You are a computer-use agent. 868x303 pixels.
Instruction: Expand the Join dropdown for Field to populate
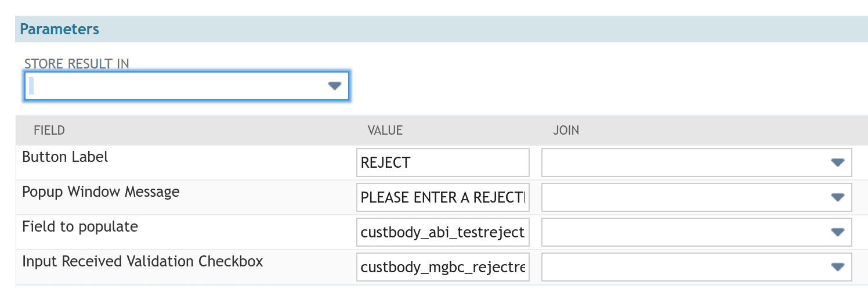[x=837, y=232]
